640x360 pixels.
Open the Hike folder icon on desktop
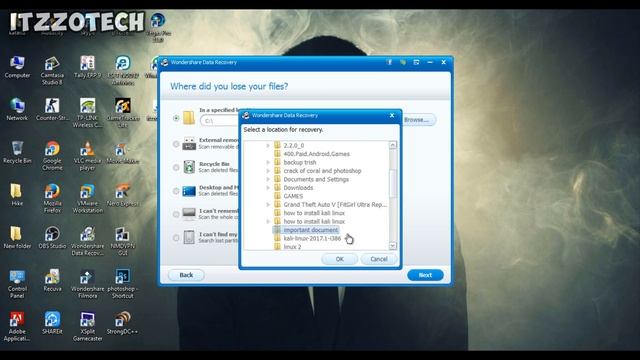pyautogui.click(x=17, y=195)
